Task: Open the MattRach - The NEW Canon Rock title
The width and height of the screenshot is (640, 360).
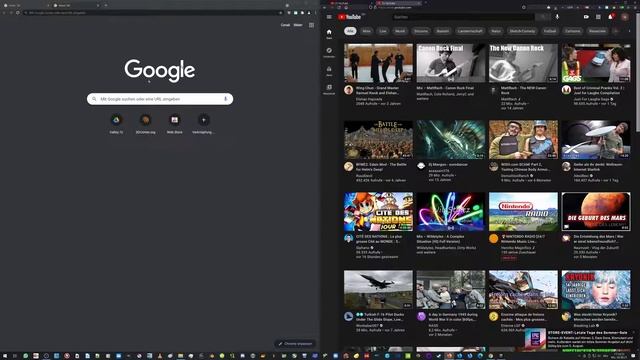Action: coord(524,90)
